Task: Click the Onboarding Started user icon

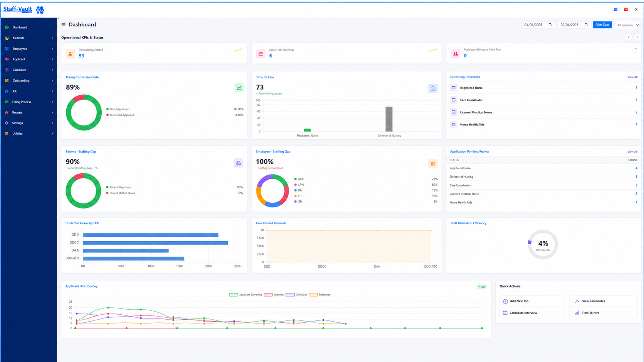Action: tap(70, 54)
